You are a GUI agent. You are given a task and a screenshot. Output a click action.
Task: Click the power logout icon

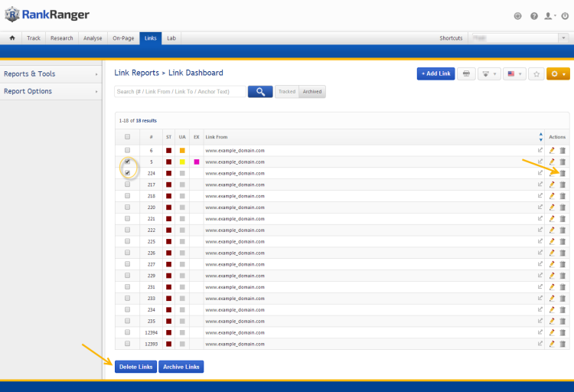pos(565,15)
